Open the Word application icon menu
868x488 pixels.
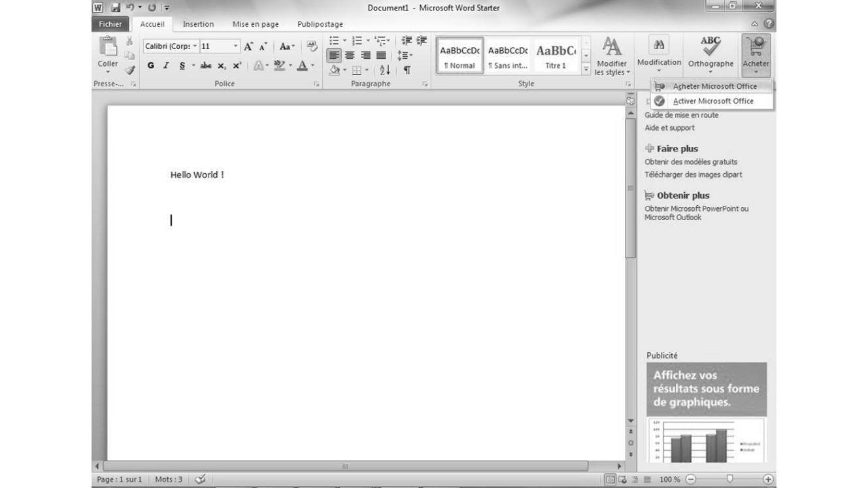coord(98,8)
